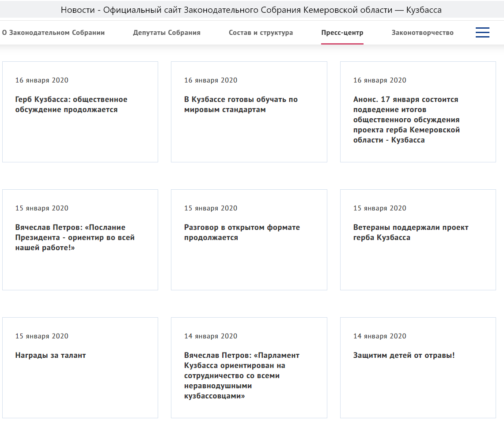Go to 'Депутаты Собрания' menu item
The image size is (504, 424).
[x=167, y=33]
